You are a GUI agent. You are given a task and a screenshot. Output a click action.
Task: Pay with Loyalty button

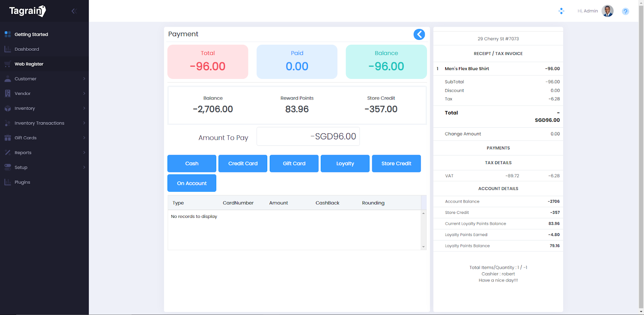(x=345, y=164)
